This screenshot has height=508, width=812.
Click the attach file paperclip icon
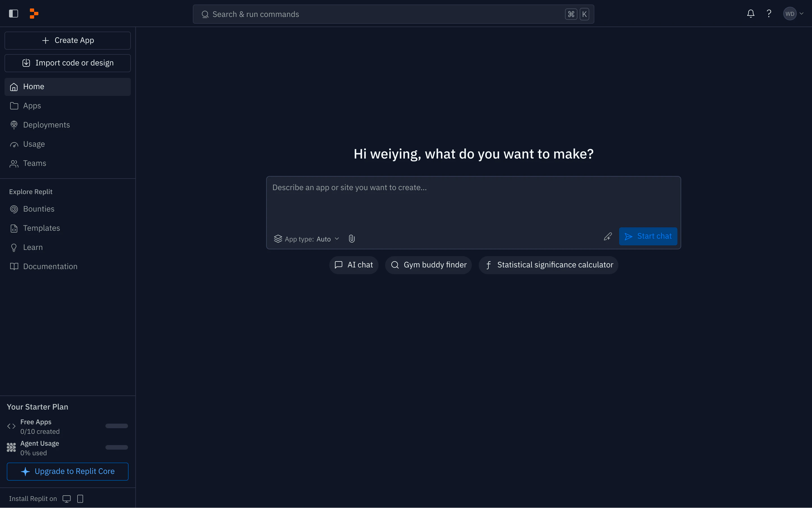click(x=352, y=239)
